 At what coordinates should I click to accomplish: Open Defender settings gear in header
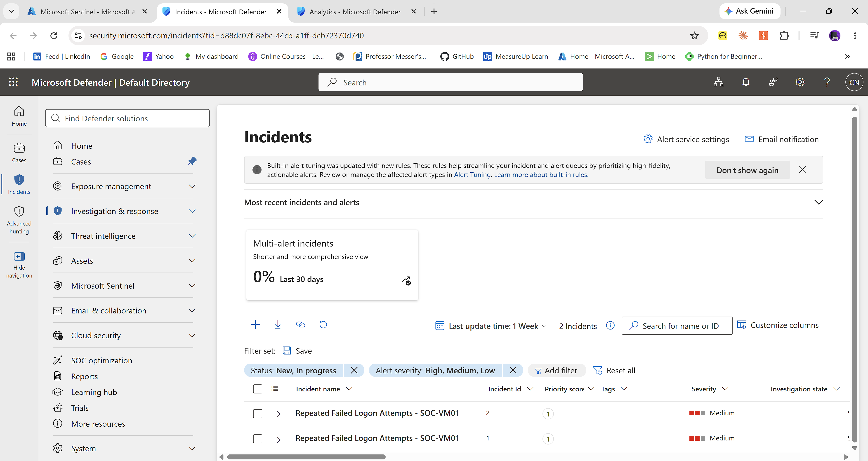click(800, 82)
